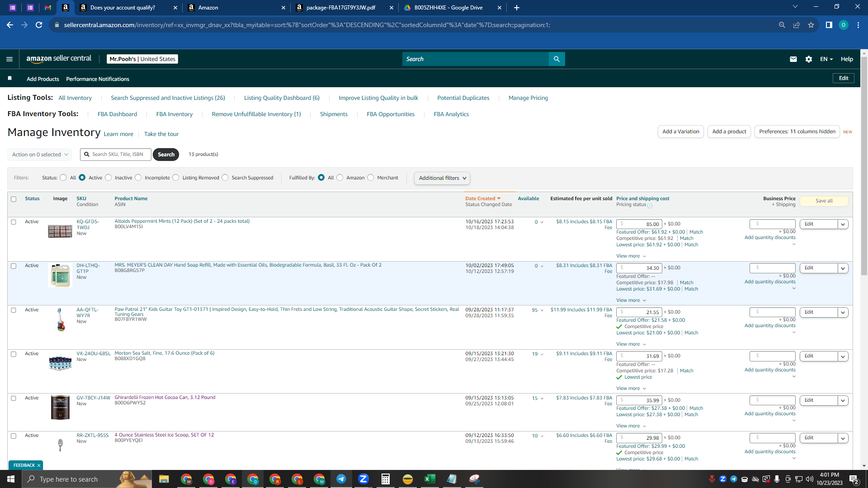This screenshot has width=868, height=488.
Task: Open Calculator from the taskbar
Action: (x=386, y=479)
